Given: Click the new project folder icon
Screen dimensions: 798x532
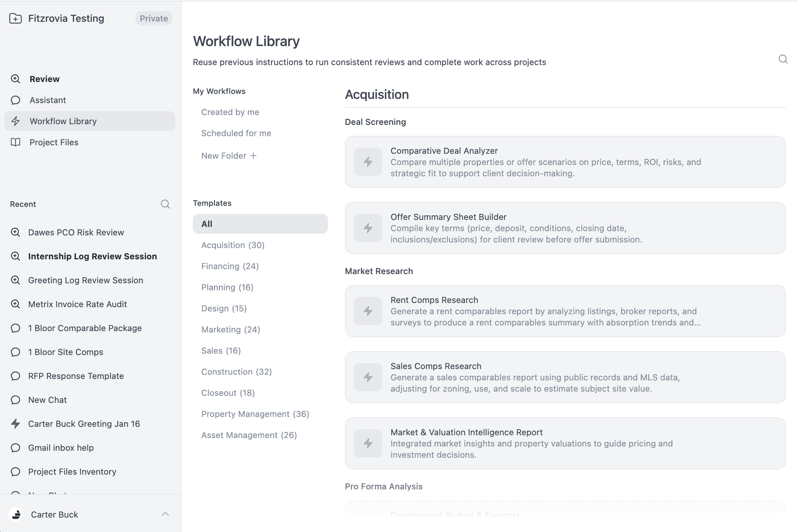Looking at the screenshot, I should tap(15, 18).
